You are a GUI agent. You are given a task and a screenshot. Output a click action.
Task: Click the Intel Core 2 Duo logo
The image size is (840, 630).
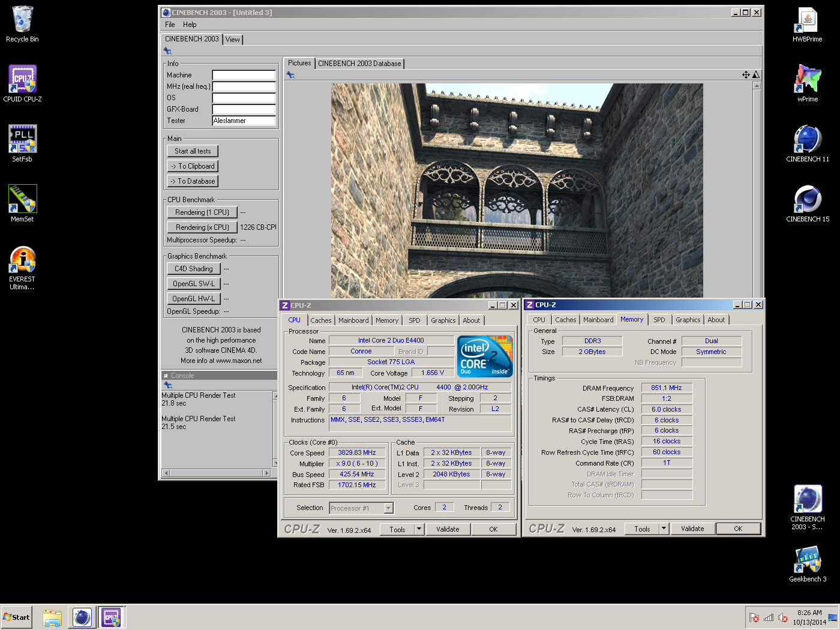(485, 356)
